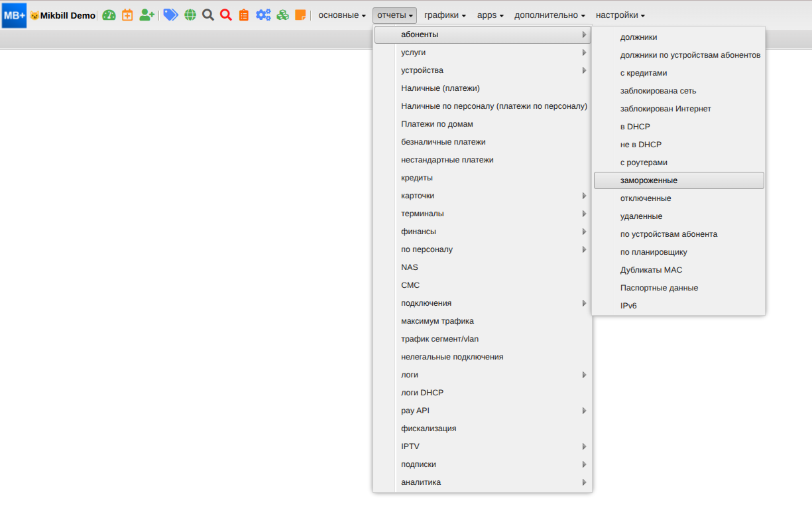
Task: Choose должники in the subscribers submenu
Action: tap(679, 37)
